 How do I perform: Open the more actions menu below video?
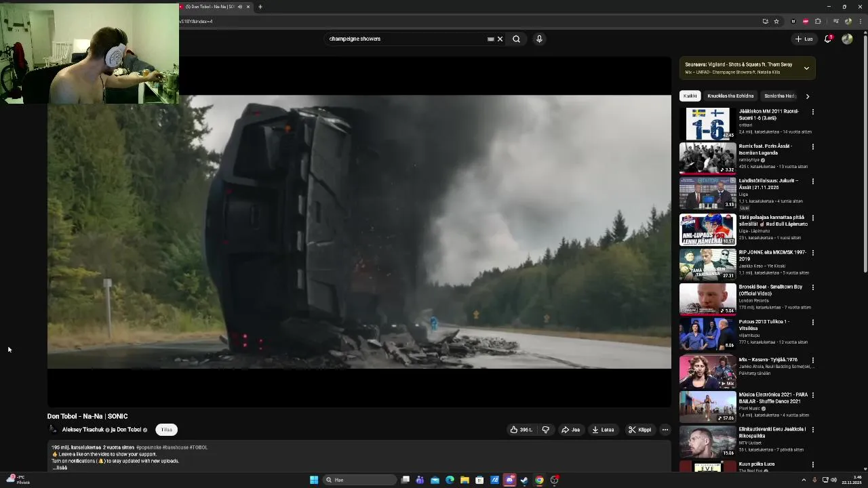coord(665,430)
